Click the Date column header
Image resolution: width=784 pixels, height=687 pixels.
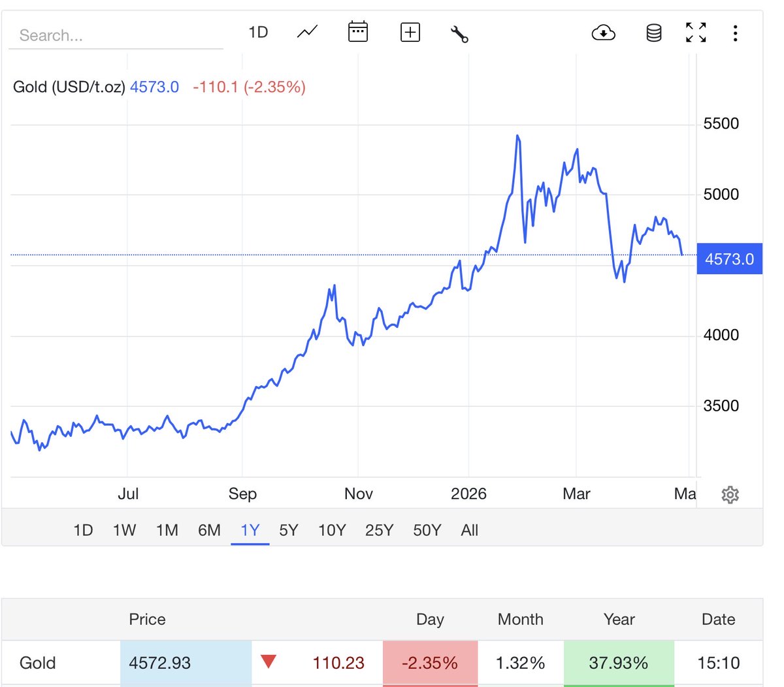click(x=718, y=619)
